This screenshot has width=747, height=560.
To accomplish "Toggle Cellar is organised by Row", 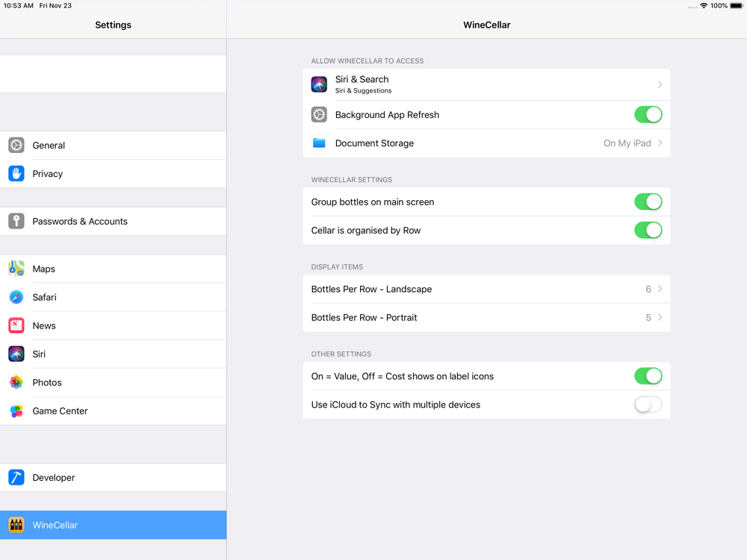I will (648, 231).
